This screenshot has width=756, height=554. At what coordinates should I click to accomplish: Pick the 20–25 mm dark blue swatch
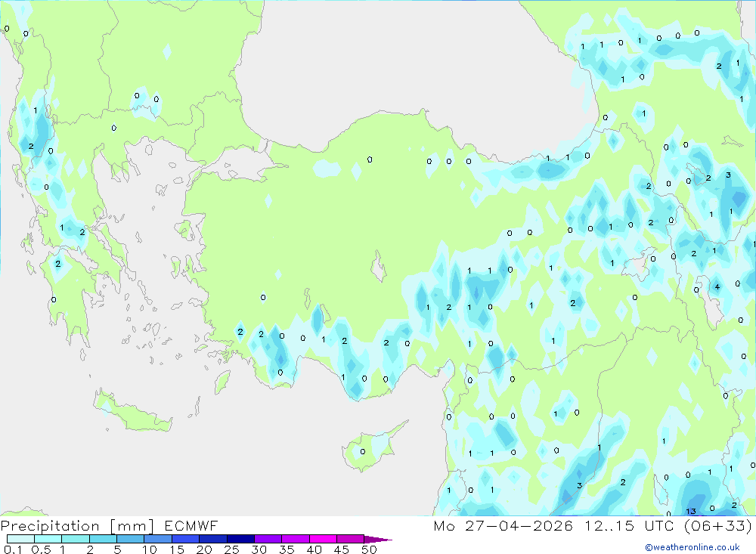click(x=212, y=539)
